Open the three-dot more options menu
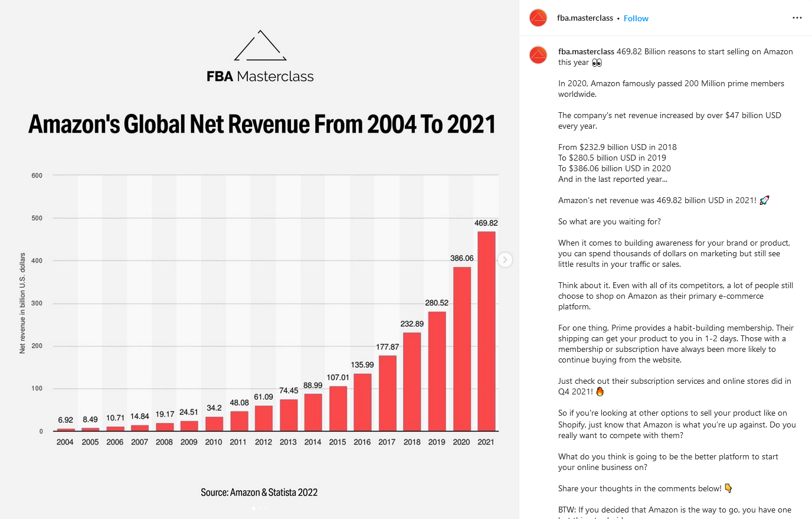Viewport: 812px width, 519px height. tap(797, 18)
